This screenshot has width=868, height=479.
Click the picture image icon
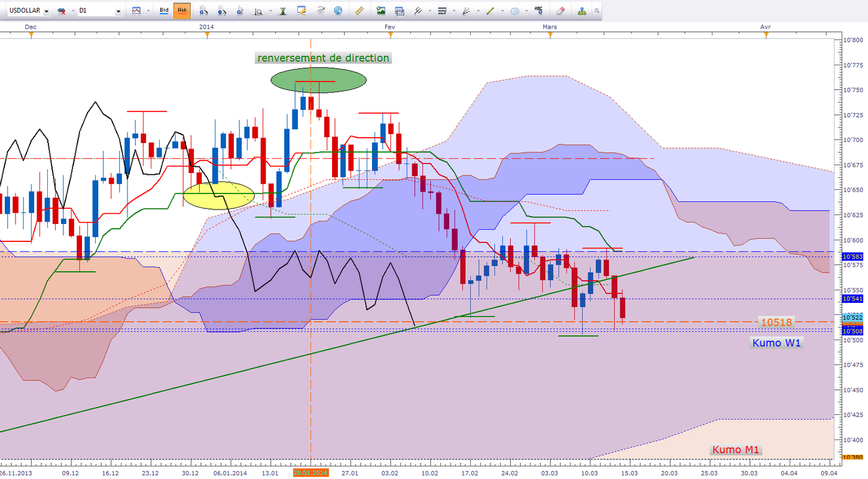pos(381,11)
